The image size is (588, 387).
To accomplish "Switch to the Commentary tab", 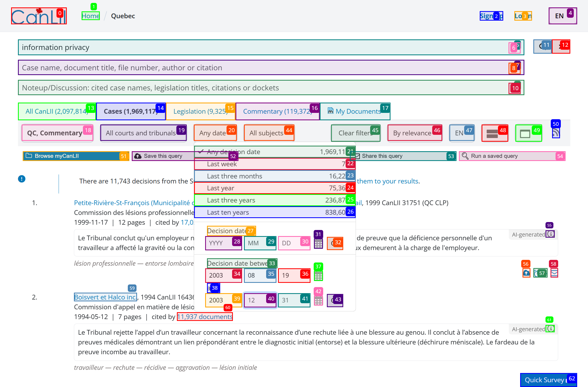I will [x=277, y=111].
